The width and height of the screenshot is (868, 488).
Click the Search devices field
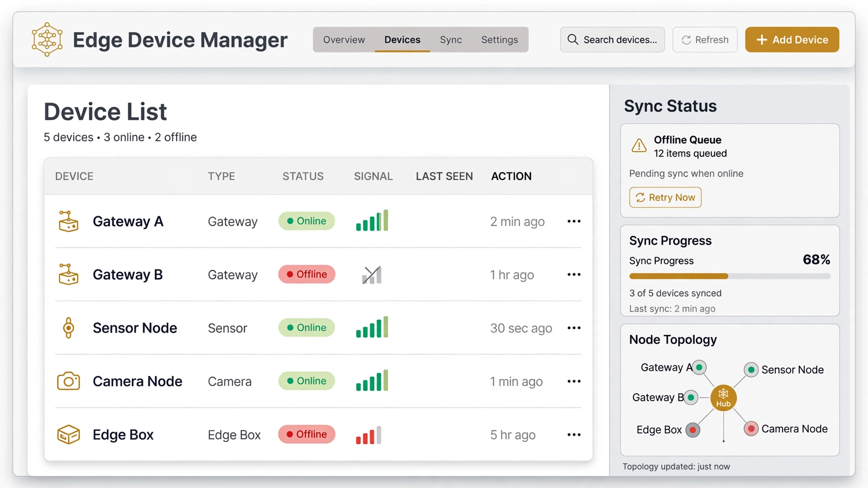[x=612, y=40]
